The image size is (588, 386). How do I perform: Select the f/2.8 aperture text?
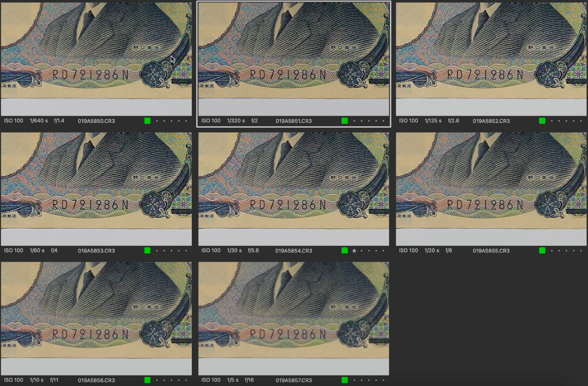[454, 121]
